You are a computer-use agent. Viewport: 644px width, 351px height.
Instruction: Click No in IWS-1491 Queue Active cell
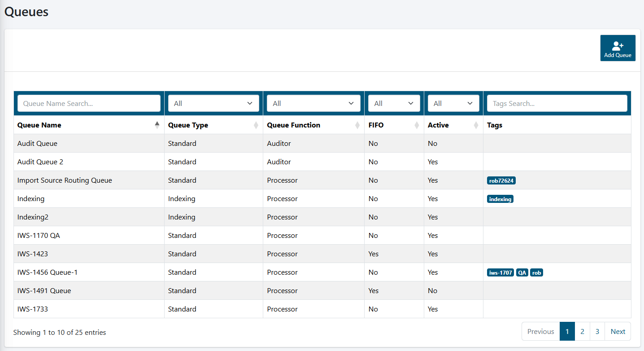click(432, 290)
